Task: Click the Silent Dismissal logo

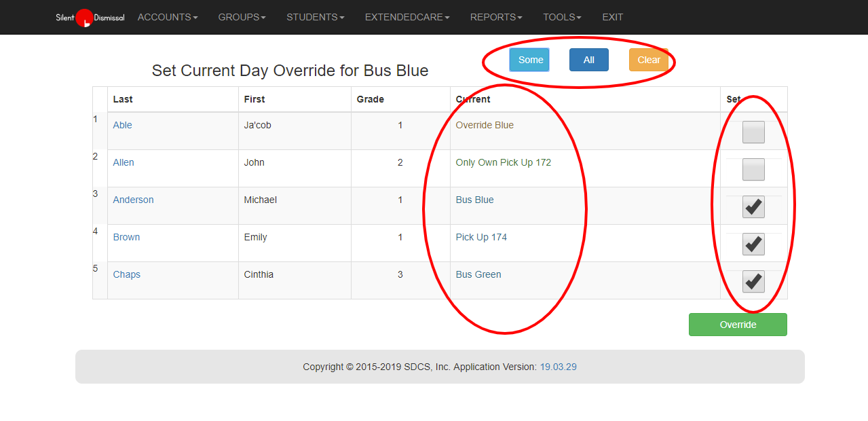Action: pyautogui.click(x=90, y=18)
